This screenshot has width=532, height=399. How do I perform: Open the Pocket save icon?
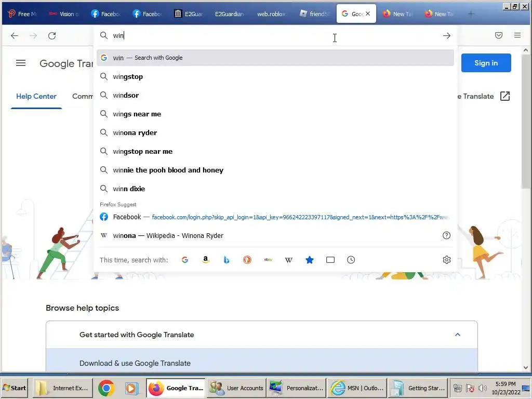498,35
